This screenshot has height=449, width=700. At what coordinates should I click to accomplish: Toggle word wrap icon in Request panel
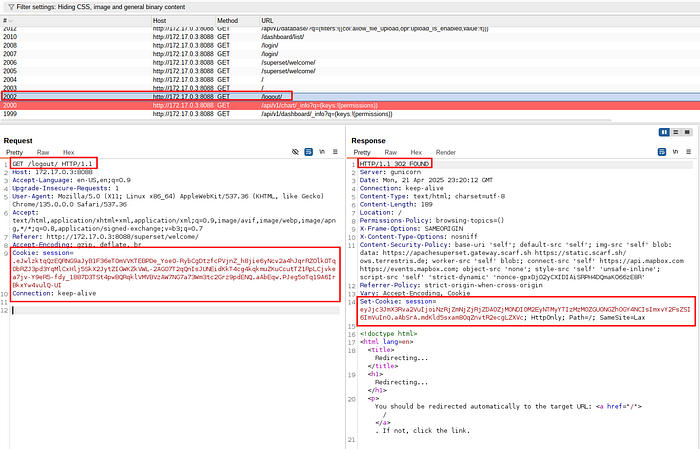click(x=308, y=152)
